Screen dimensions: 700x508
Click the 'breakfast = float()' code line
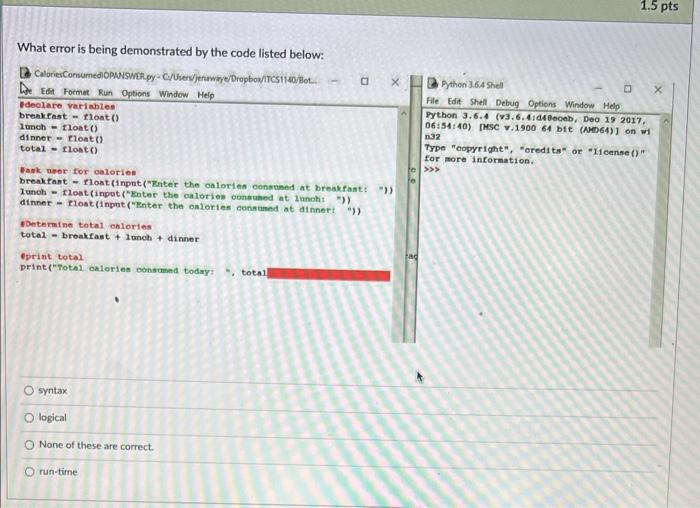tap(69, 117)
